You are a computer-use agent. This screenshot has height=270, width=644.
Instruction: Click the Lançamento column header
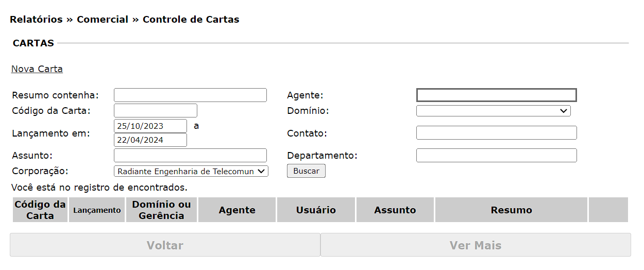pos(97,210)
